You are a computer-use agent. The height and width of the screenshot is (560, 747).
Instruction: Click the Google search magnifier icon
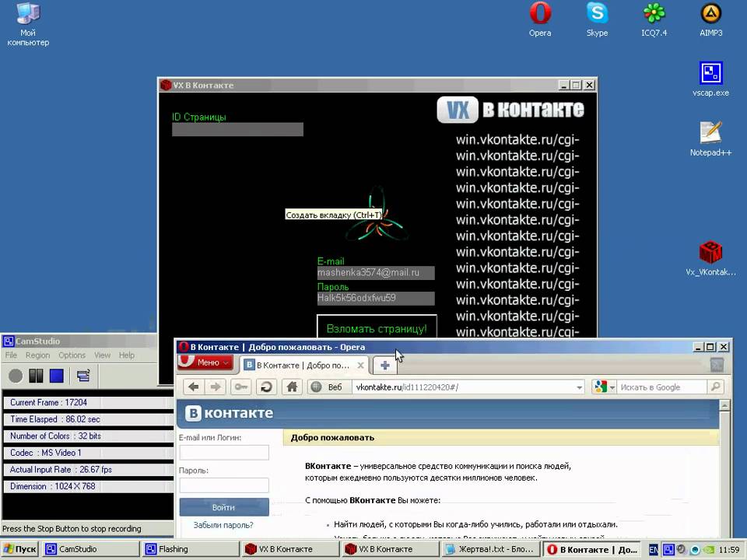click(715, 387)
